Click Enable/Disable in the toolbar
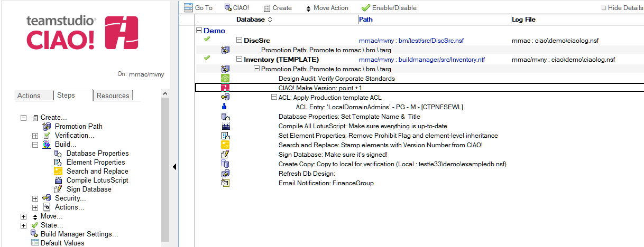The height and width of the screenshot is (247, 644). tap(389, 8)
